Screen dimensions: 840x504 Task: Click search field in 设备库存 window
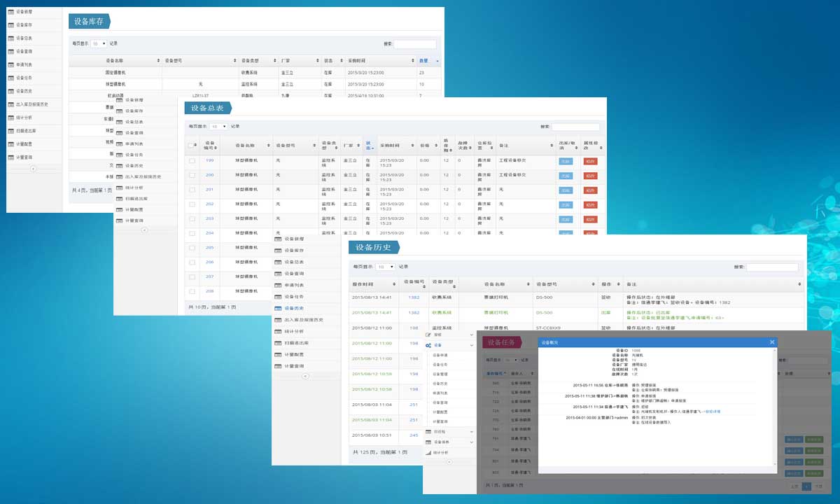pos(414,43)
